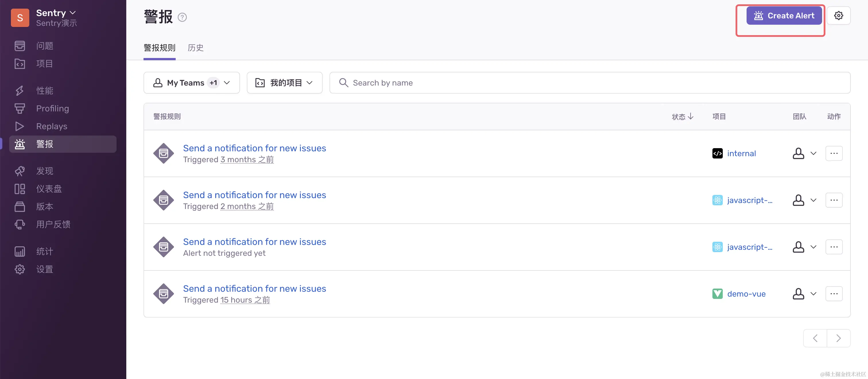Go to next page of alerts
This screenshot has height=379, width=868.
point(838,338)
